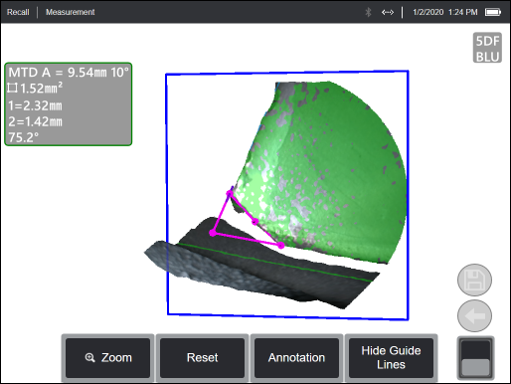Click the 5DF BLU tip indicator
511x384 pixels.
[487, 48]
